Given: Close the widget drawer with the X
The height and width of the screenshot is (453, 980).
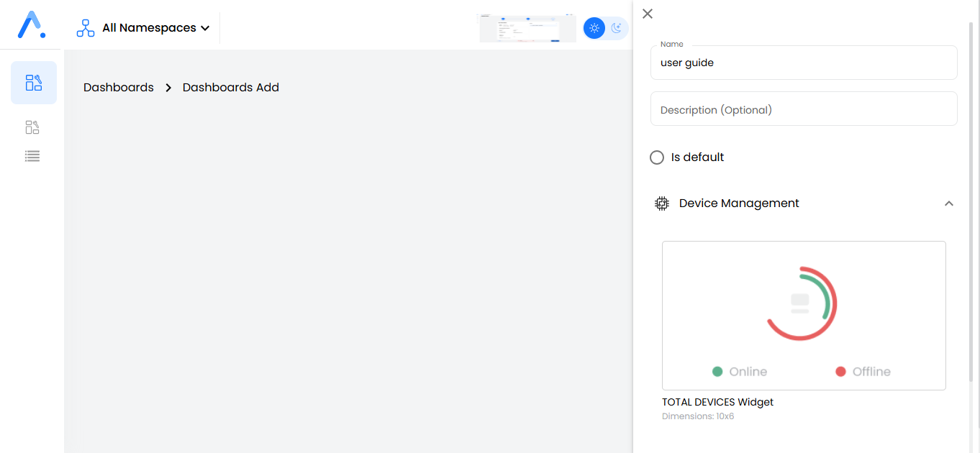Looking at the screenshot, I should (647, 14).
